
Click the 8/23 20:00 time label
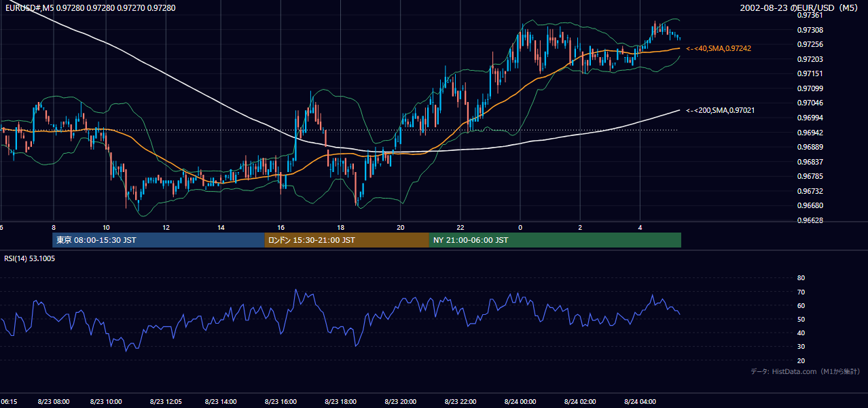click(401, 402)
